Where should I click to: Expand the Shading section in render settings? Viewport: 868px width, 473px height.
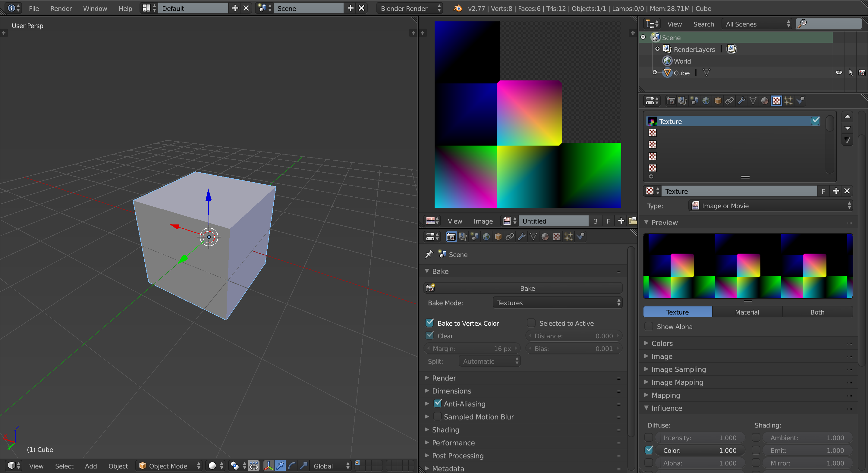445,429
